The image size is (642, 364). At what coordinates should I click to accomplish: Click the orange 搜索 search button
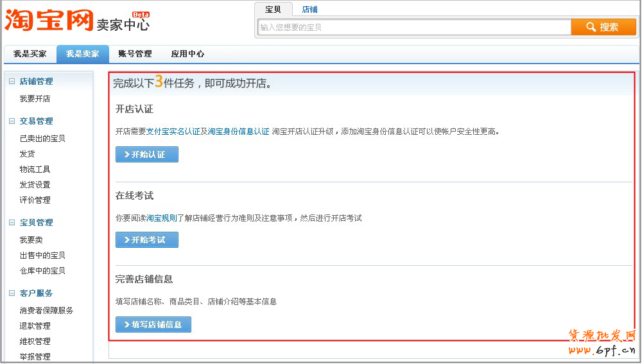pyautogui.click(x=603, y=27)
